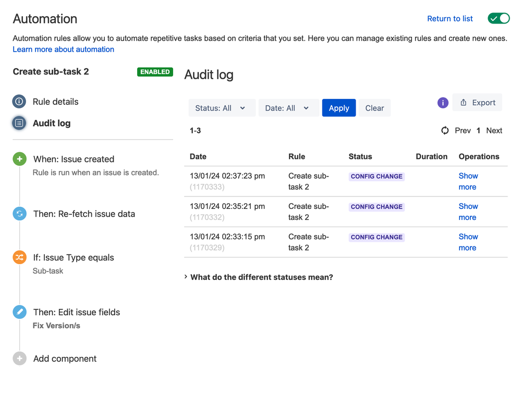Open the Status: All dropdown
This screenshot has height=420, width=521.
click(222, 108)
